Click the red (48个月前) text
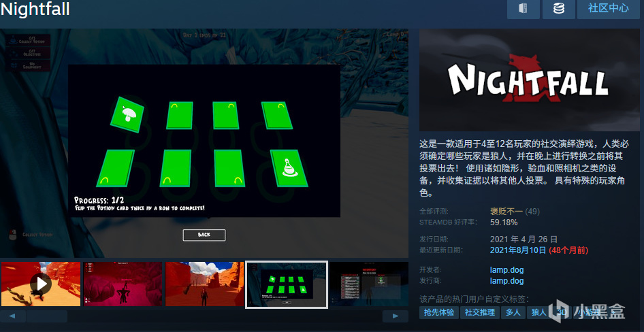Viewport: 644px width, 332px height. (568, 250)
